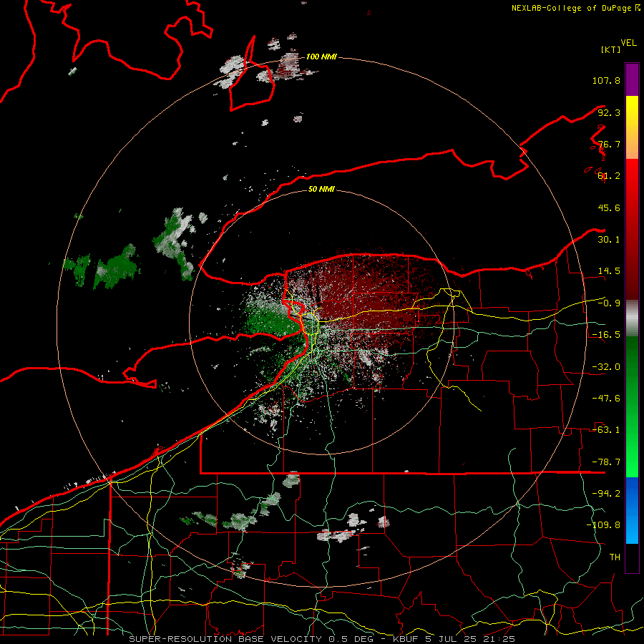
Task: Click the -78.7 velocity scale value
Action: tap(606, 462)
